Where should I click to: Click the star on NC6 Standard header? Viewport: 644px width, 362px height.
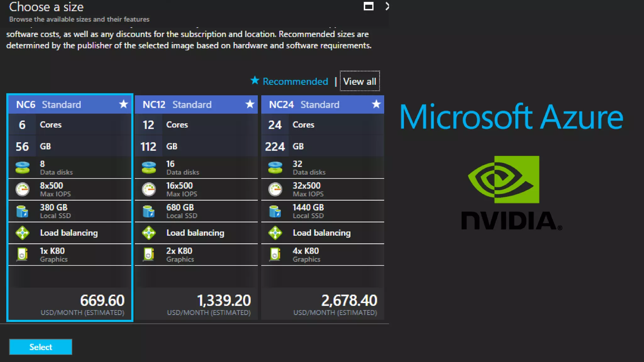124,104
